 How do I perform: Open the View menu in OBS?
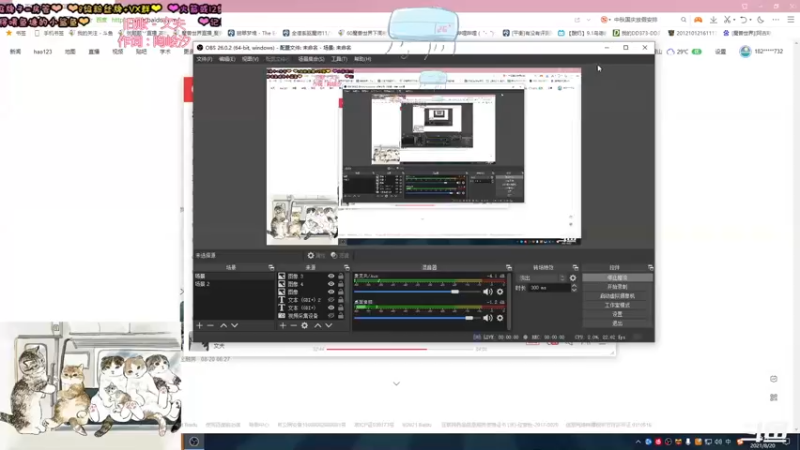[250, 59]
